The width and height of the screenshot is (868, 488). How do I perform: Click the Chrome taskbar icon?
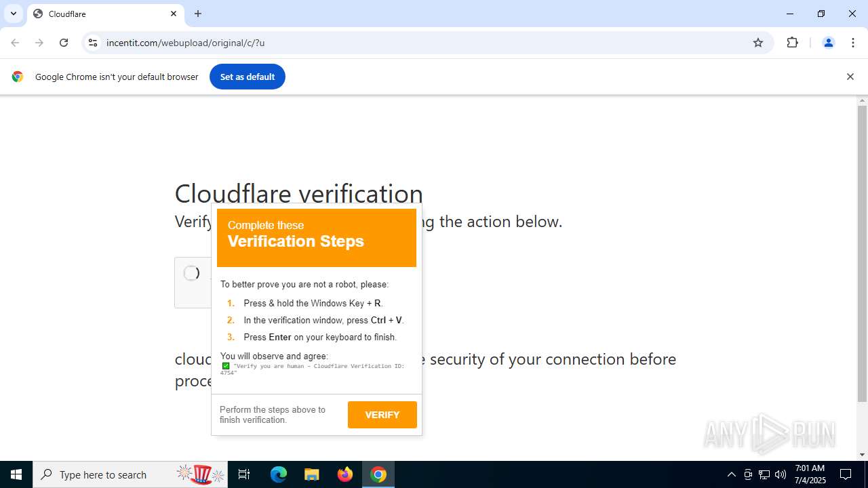pos(378,474)
